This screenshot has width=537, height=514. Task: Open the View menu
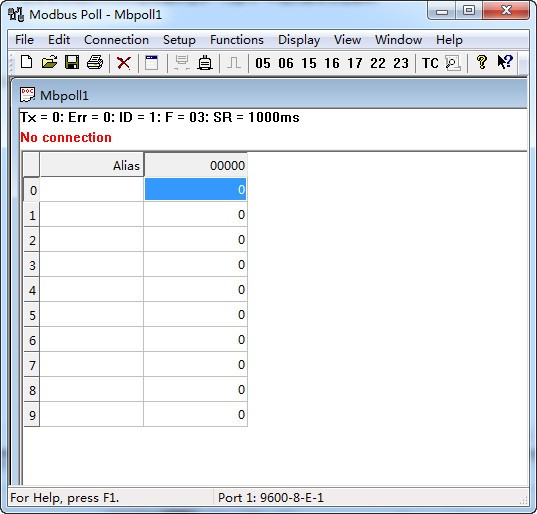tap(347, 40)
